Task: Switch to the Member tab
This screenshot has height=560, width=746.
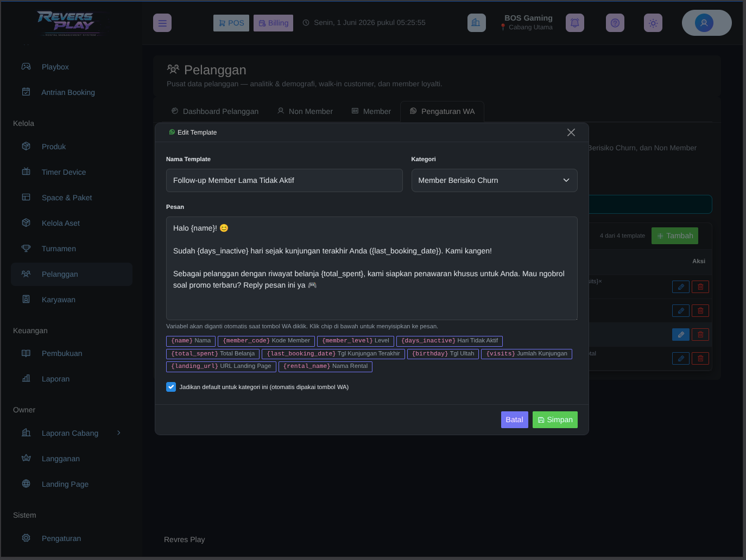Action: [x=371, y=111]
